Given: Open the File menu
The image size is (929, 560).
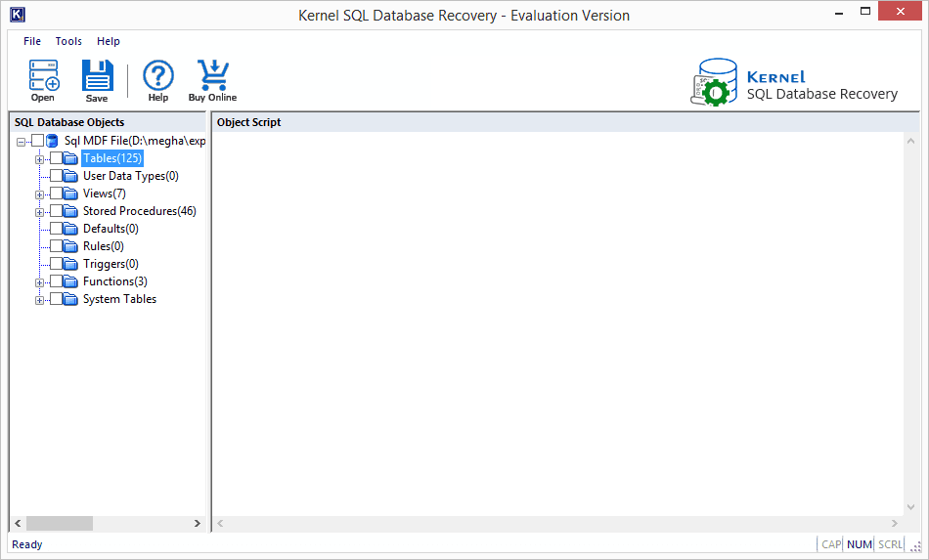Looking at the screenshot, I should (x=32, y=41).
